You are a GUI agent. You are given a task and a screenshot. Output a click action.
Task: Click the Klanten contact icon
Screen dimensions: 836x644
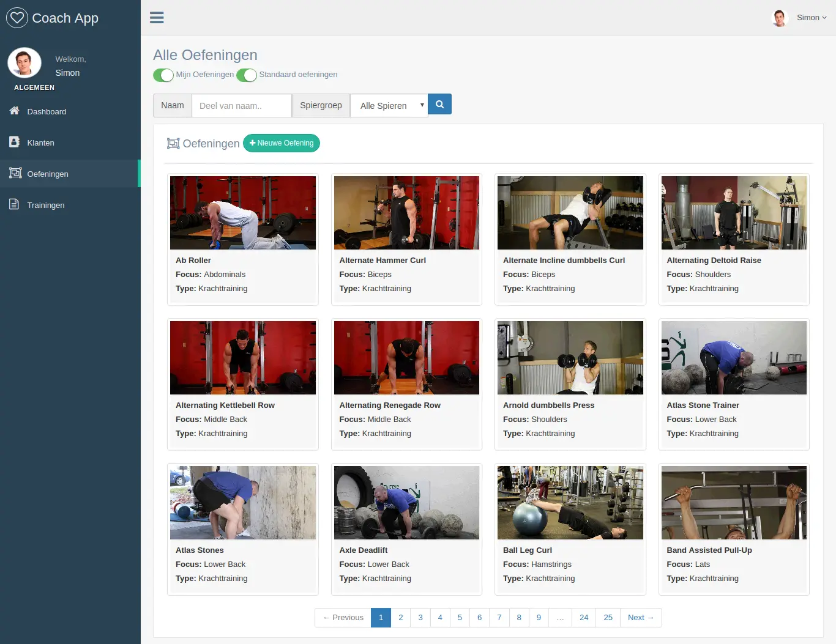(x=15, y=142)
